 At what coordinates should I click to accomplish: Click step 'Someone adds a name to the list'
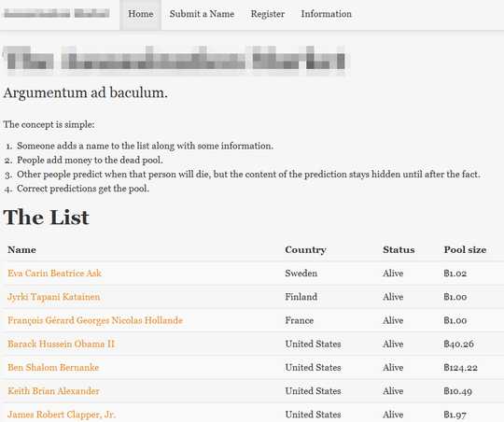[x=145, y=146]
